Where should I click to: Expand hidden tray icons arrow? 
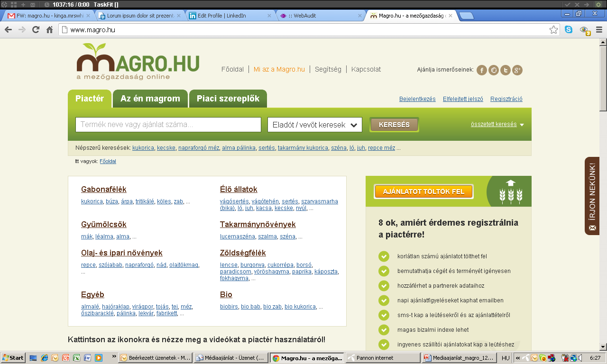click(x=518, y=358)
